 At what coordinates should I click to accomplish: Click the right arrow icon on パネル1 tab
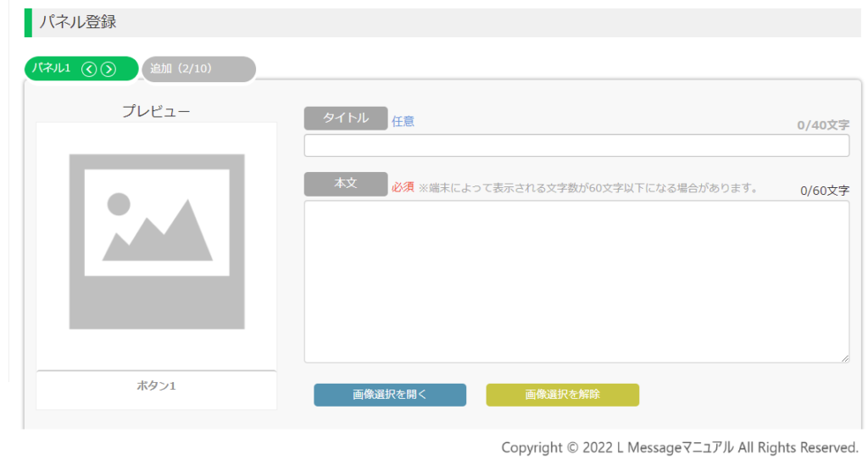[108, 69]
